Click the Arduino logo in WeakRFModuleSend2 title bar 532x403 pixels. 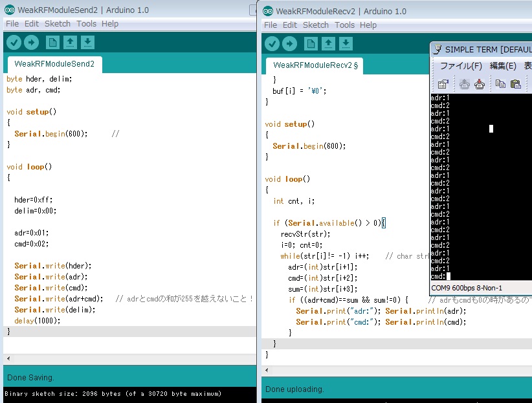10,10
